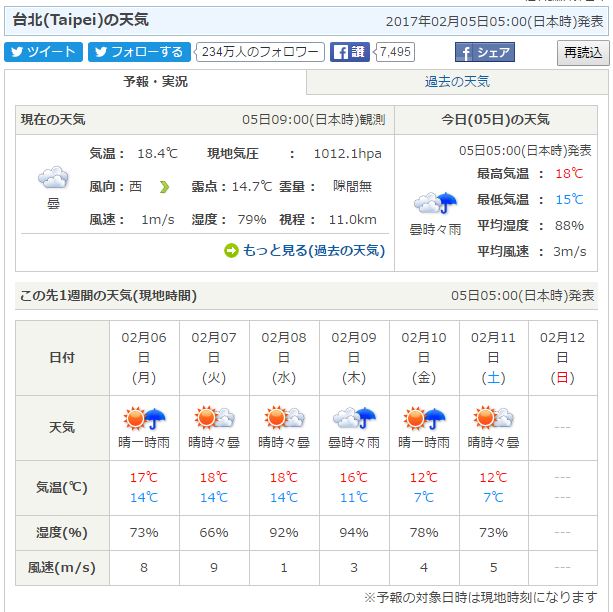
Task: Click the 02月10日 forecast weather icon
Action: [423, 418]
